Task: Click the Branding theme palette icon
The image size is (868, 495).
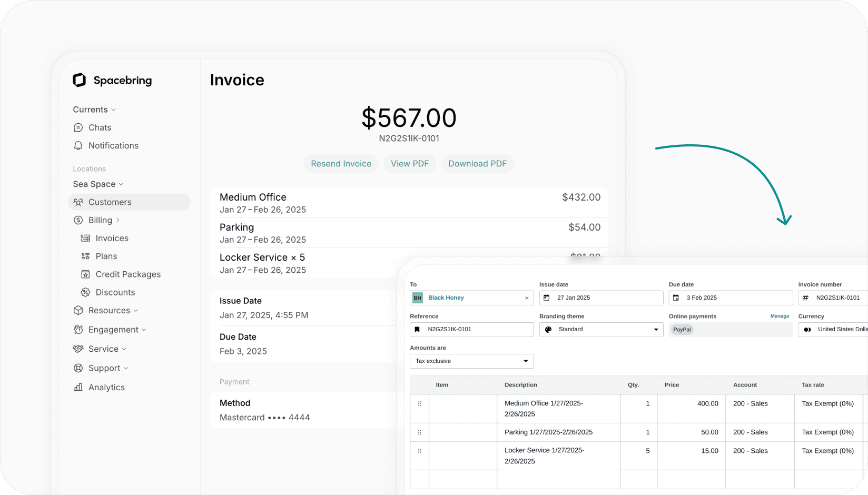Action: coord(548,330)
